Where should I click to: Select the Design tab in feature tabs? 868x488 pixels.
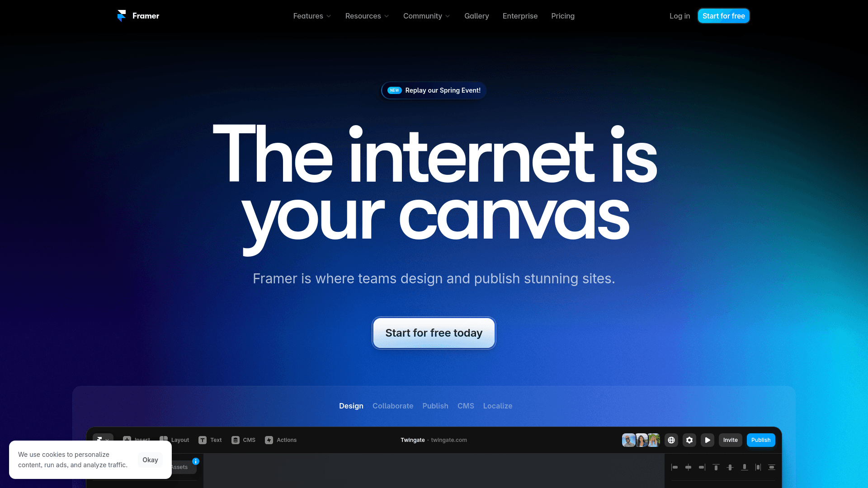pos(351,406)
